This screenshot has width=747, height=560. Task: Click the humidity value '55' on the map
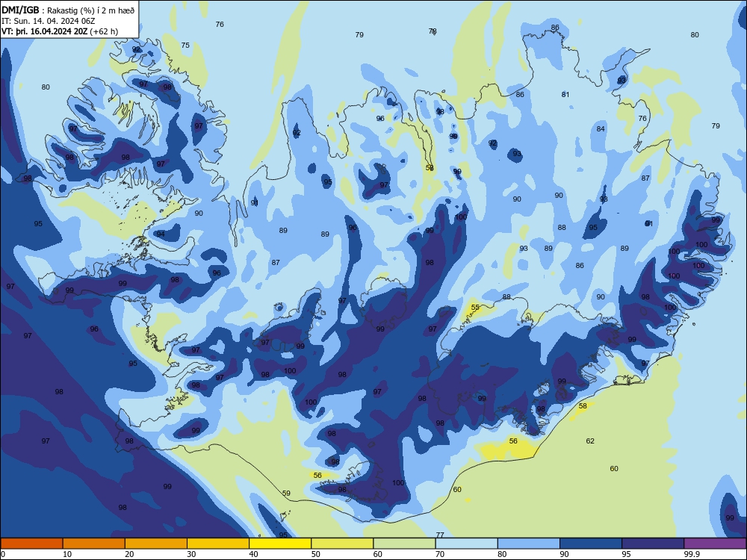pyautogui.click(x=475, y=308)
